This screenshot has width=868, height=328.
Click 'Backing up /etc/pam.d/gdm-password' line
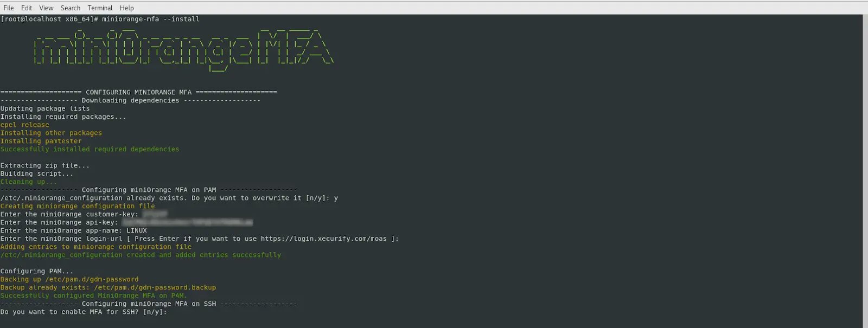(x=69, y=279)
